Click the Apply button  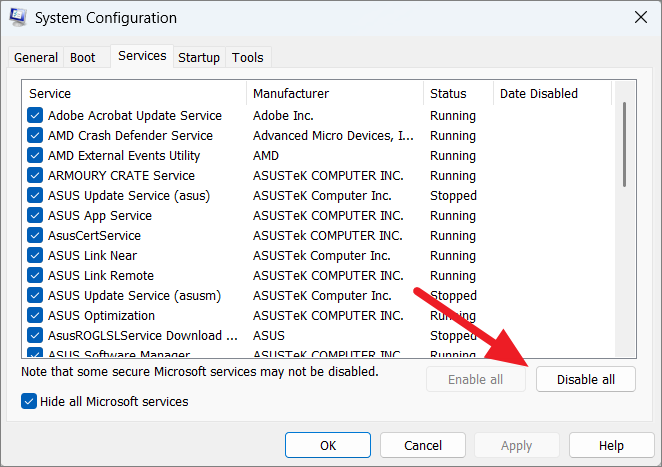516,445
